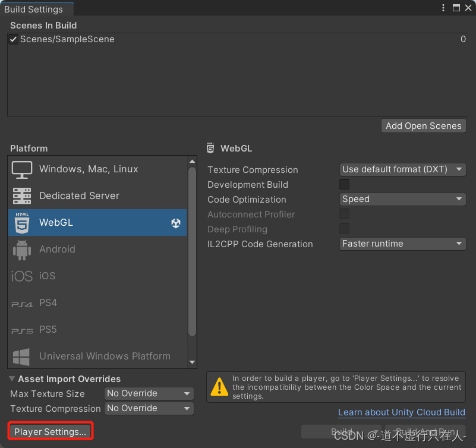
Task: Click the Windows, Mac, Linux monitor icon
Action: [22, 170]
